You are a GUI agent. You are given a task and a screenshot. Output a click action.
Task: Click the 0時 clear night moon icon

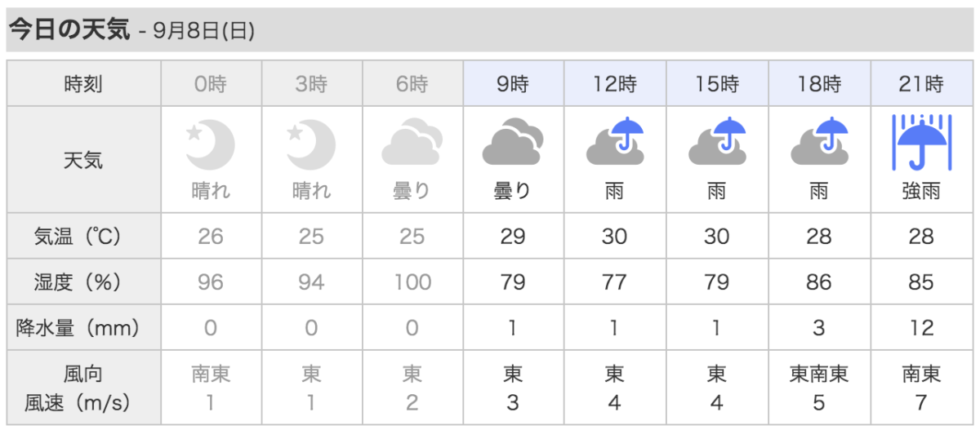tap(211, 144)
